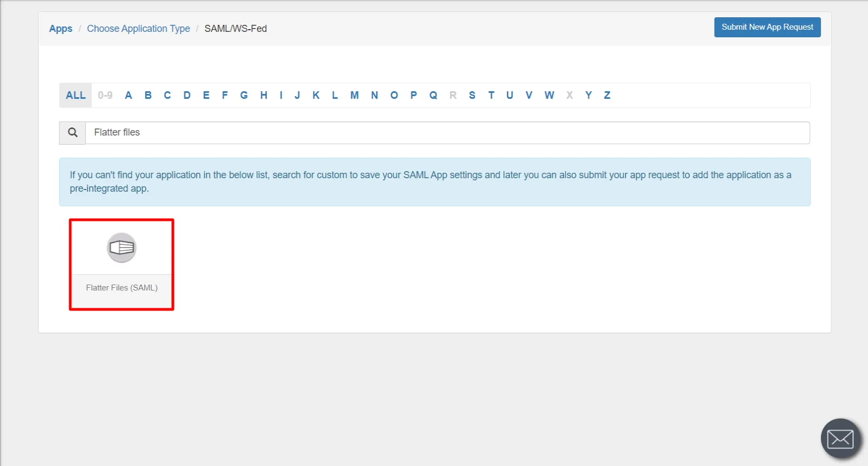This screenshot has height=466, width=868.
Task: Filter apps by letter M
Action: tap(354, 95)
